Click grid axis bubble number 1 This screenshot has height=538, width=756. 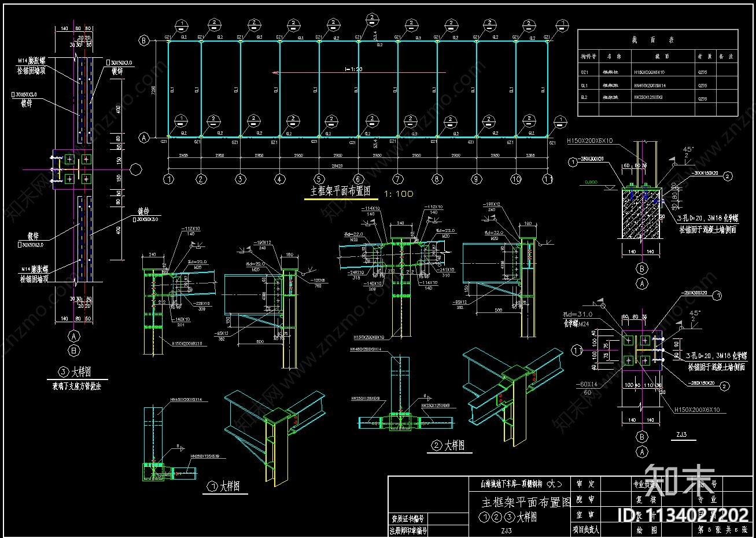click(169, 179)
